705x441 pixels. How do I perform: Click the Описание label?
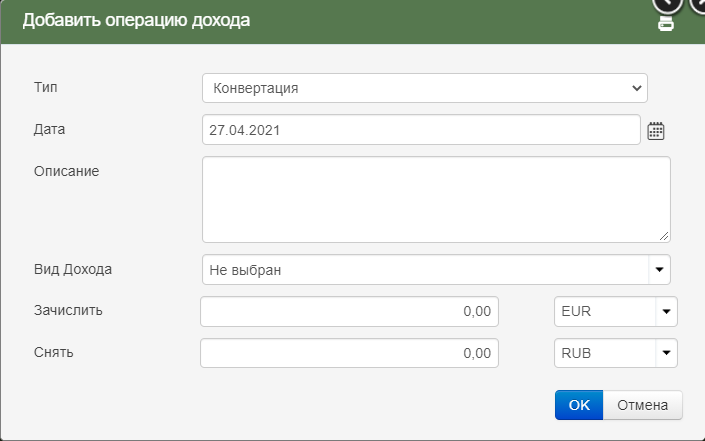point(67,171)
